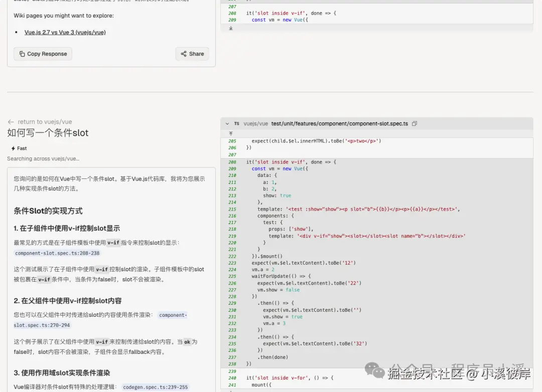Collapse the code panel using its chevron
Image resolution: width=542 pixels, height=392 pixels.
pyautogui.click(x=227, y=123)
